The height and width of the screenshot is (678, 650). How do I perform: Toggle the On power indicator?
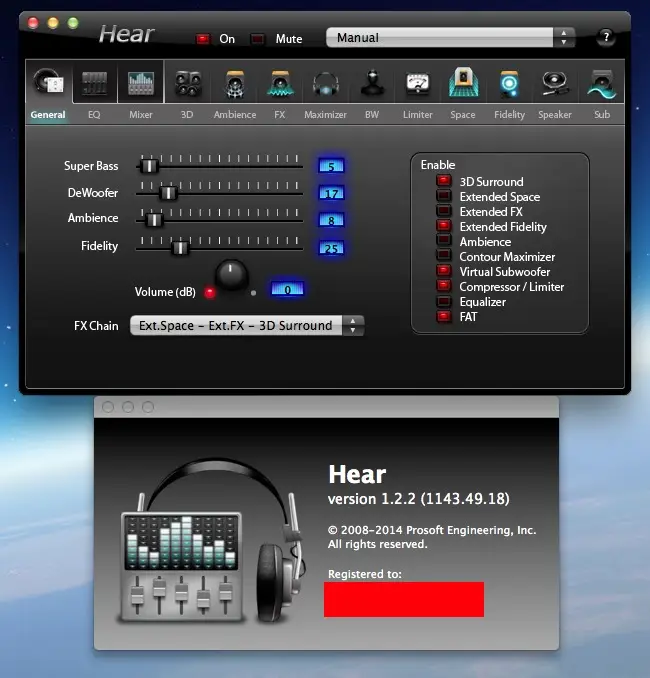point(202,39)
